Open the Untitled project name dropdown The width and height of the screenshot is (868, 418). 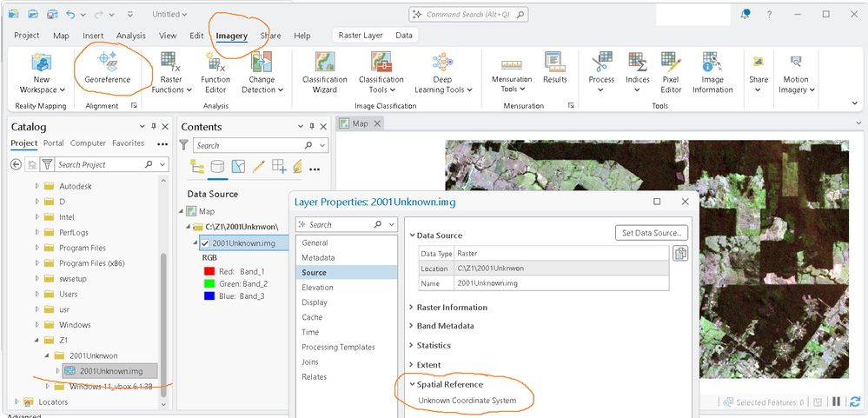(169, 14)
